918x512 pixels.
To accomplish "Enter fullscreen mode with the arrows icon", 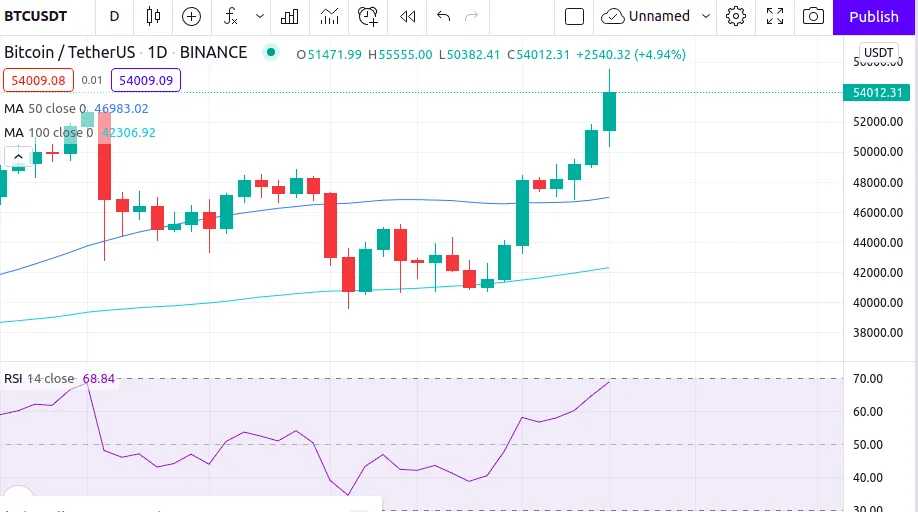I will [775, 16].
